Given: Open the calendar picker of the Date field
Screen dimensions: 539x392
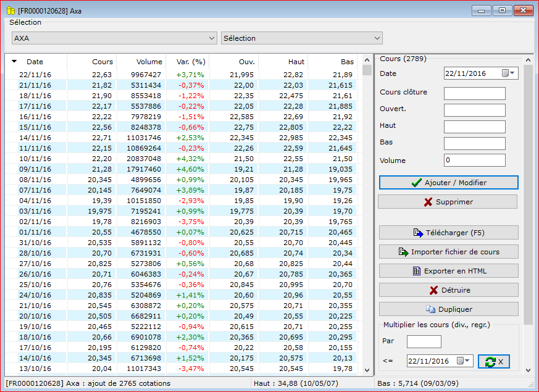Looking at the screenshot, I should [x=508, y=73].
